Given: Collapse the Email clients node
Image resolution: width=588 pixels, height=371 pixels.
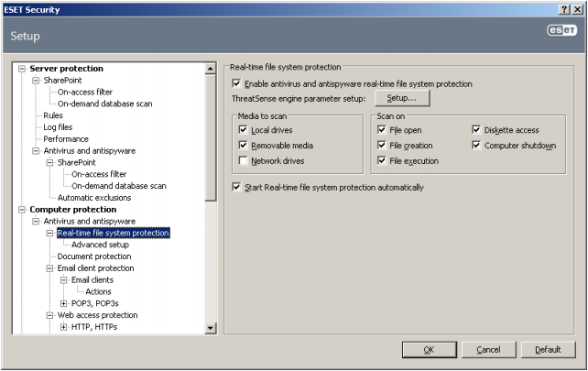Looking at the screenshot, I should 63,279.
